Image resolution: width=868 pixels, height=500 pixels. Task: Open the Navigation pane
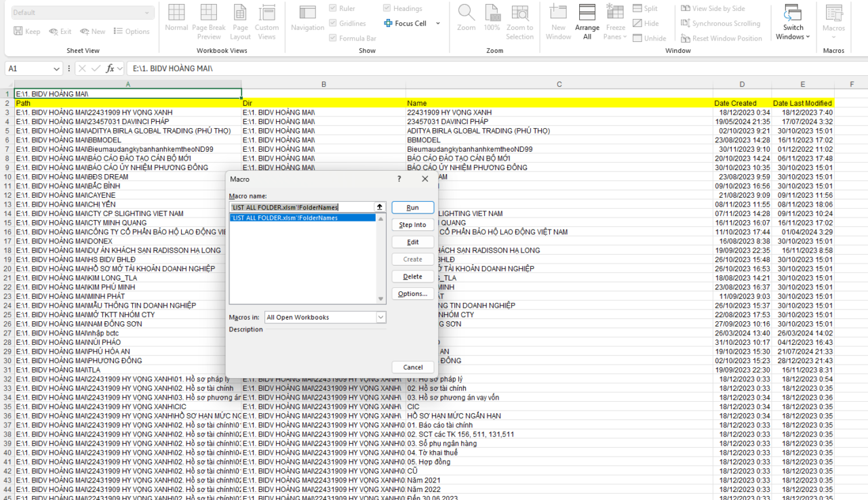(x=307, y=18)
